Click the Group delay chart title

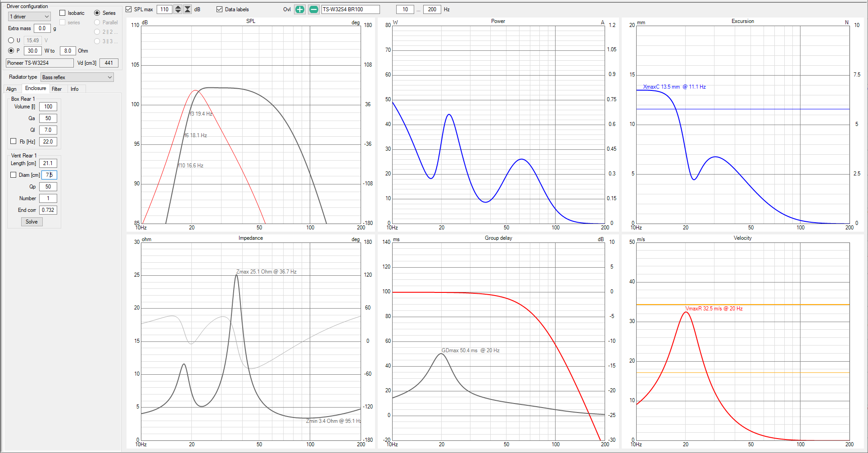click(x=498, y=238)
